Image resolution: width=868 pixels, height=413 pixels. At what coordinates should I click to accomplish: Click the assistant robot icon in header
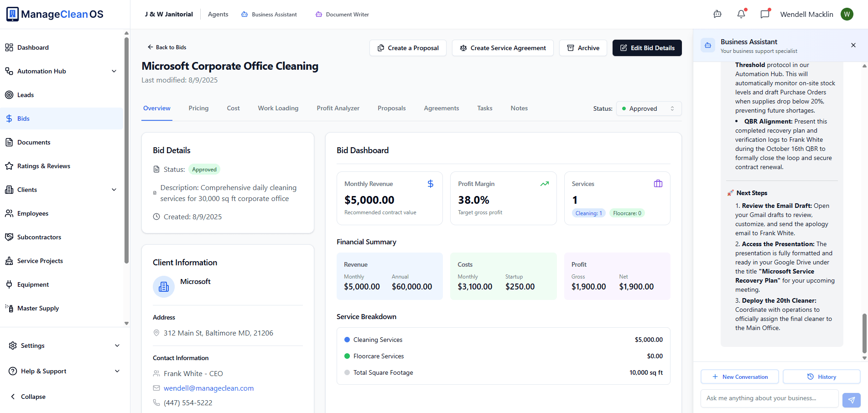tap(717, 14)
